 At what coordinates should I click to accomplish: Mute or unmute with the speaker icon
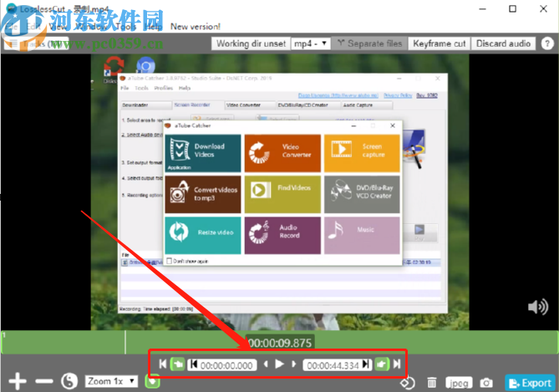(x=538, y=307)
